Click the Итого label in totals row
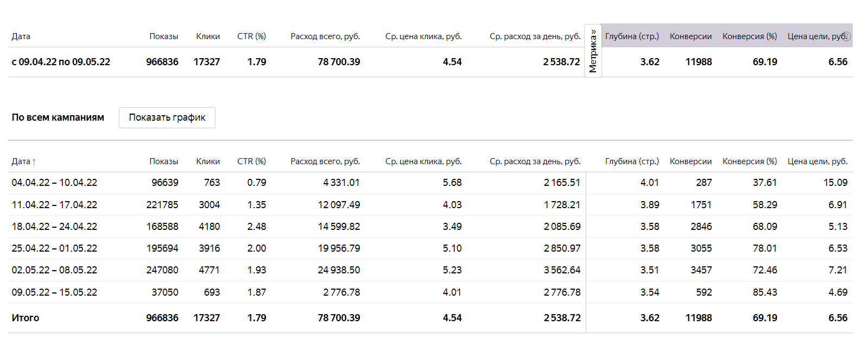 26,318
